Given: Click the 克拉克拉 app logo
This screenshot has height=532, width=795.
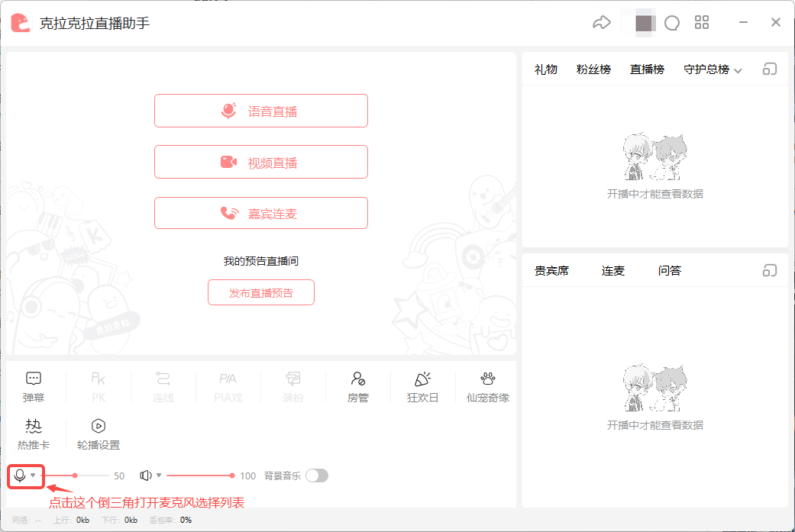Looking at the screenshot, I should (x=21, y=23).
